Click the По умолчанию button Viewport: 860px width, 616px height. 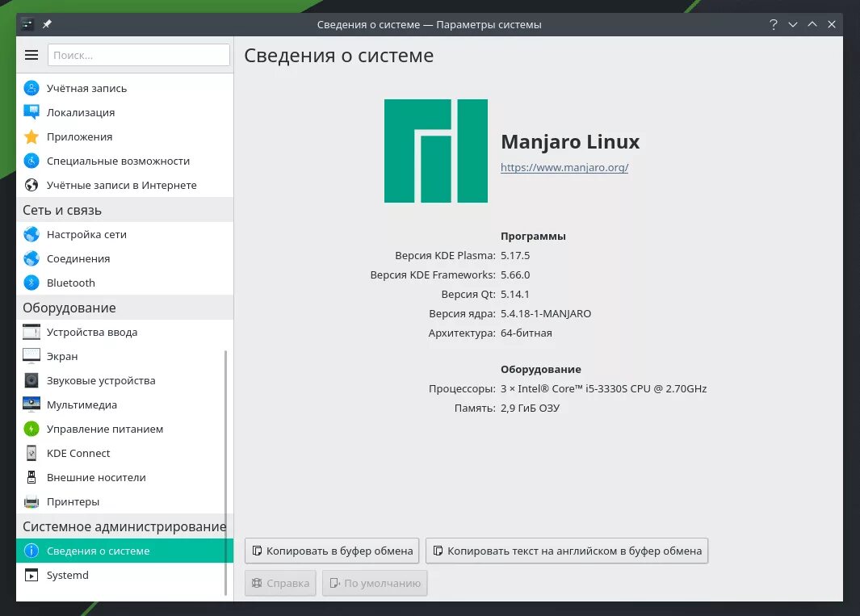point(375,583)
